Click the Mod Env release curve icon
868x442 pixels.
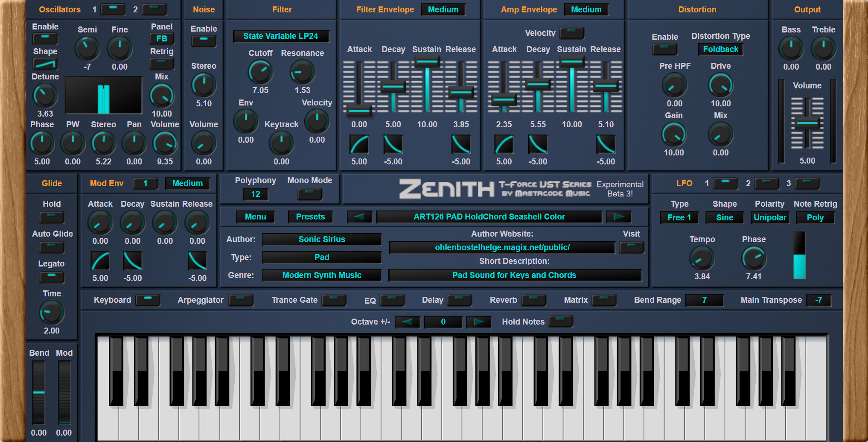pos(197,261)
